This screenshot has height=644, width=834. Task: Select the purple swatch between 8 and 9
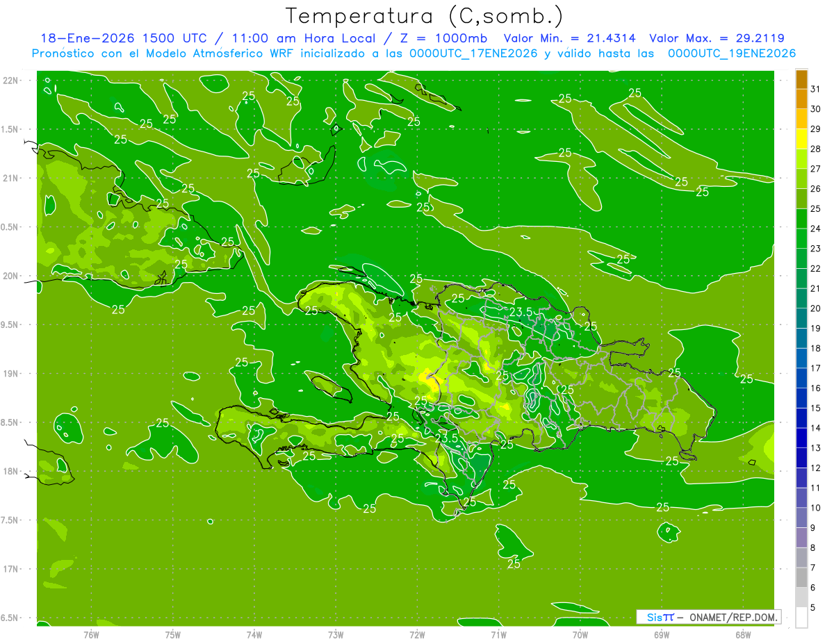pos(802,538)
